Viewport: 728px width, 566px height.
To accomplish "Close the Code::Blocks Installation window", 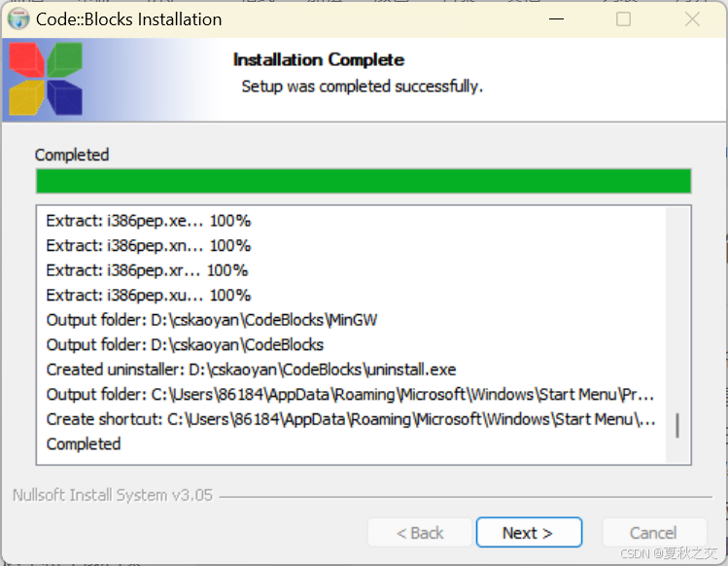I will click(692, 19).
